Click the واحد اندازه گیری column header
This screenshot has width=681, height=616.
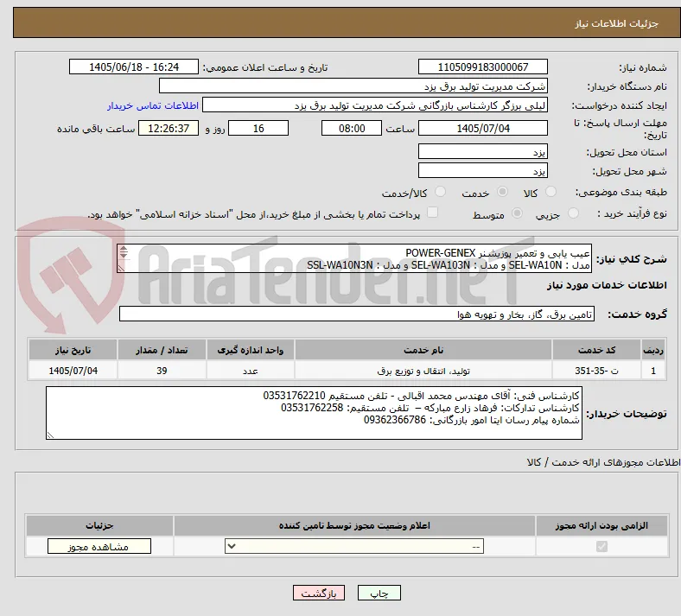tap(251, 350)
